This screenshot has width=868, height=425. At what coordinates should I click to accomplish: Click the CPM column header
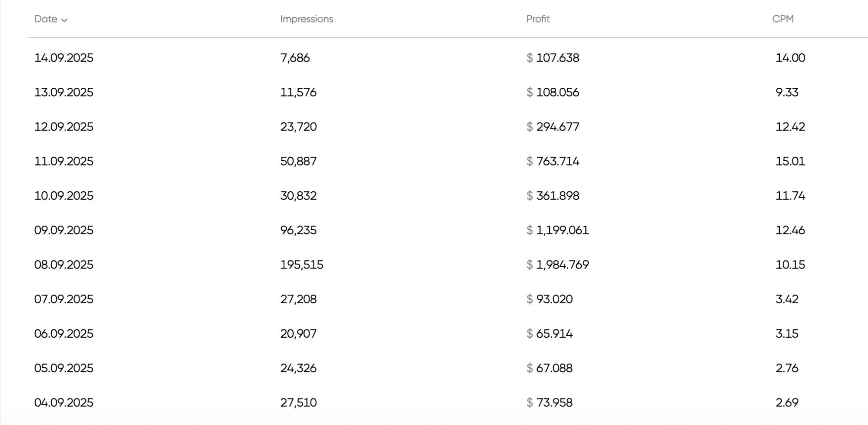click(x=782, y=19)
